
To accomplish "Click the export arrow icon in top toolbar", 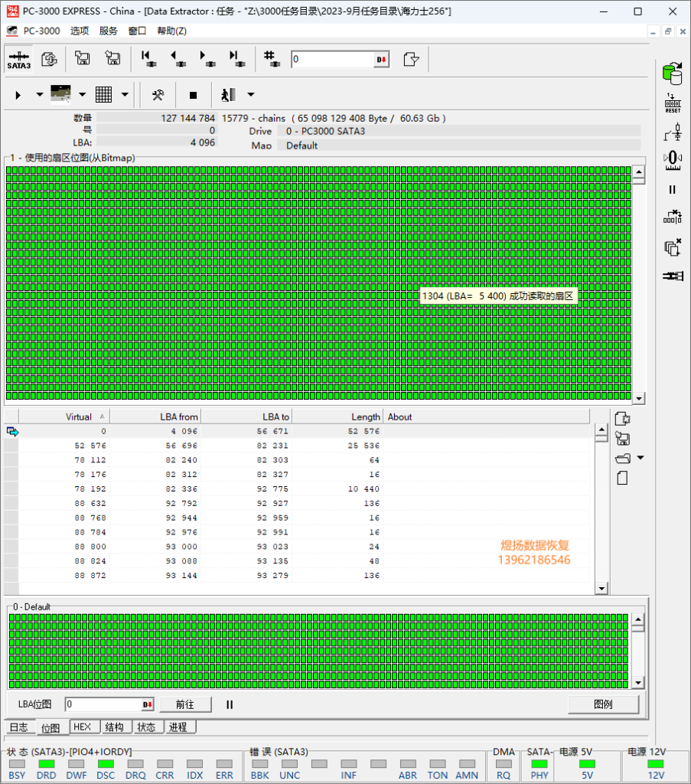I will tap(411, 59).
